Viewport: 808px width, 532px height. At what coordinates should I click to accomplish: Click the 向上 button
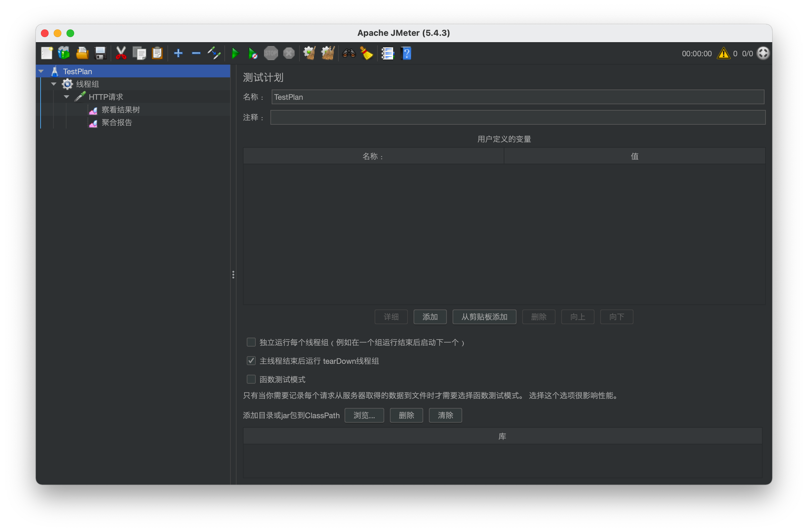pos(578,317)
